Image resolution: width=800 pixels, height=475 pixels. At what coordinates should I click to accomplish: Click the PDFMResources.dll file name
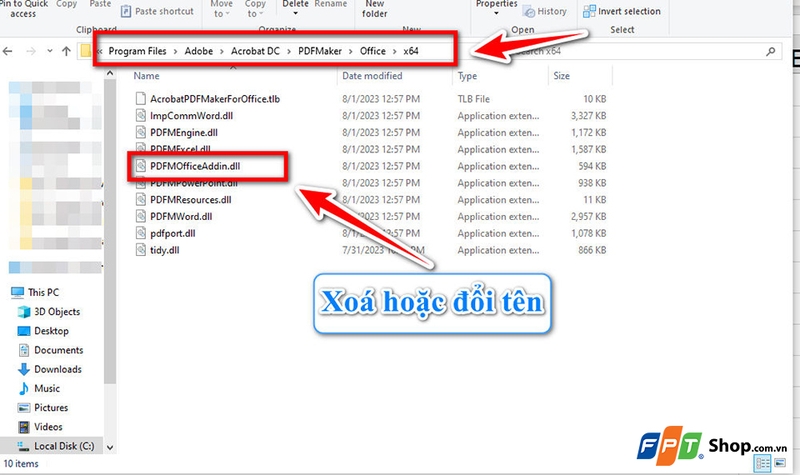(x=191, y=200)
